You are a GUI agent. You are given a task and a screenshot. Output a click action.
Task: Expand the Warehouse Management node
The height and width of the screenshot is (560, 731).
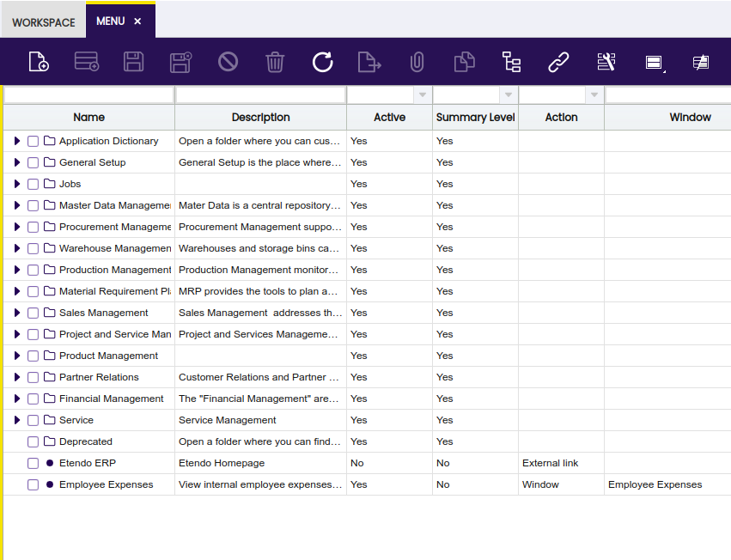tap(17, 248)
